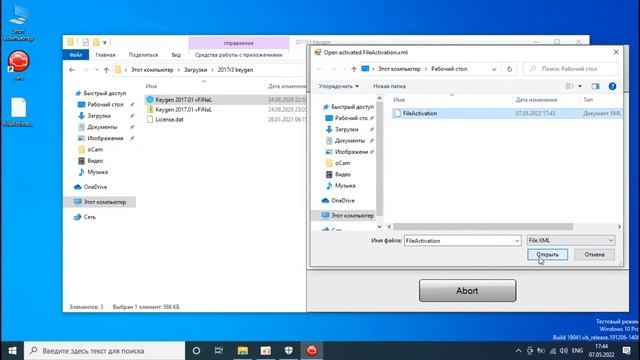Click the up arrow in the dialog navigation
Screen dimensions: 640x360
(x=354, y=69)
